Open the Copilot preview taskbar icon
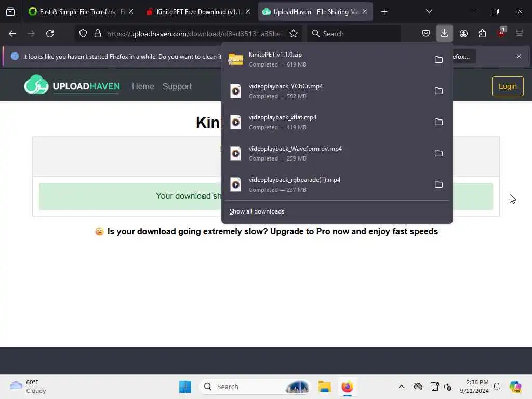Image resolution: width=532 pixels, height=399 pixels. click(515, 387)
